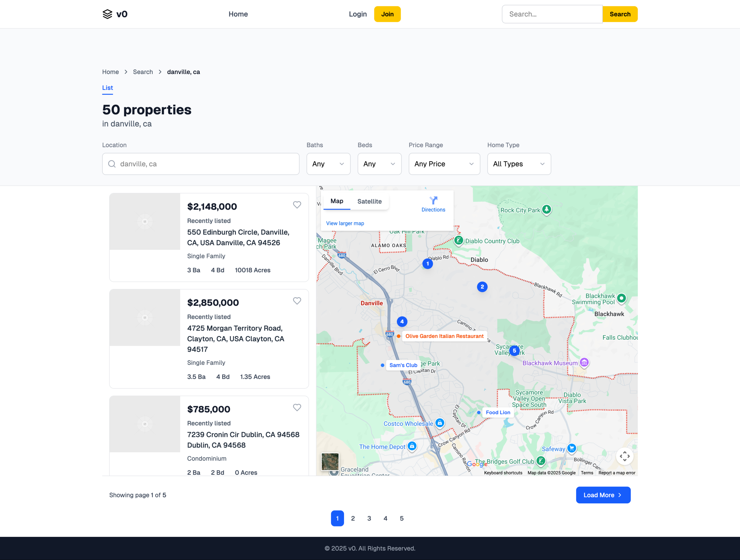This screenshot has height=560, width=740.
Task: Click map marker number 1
Action: point(427,264)
